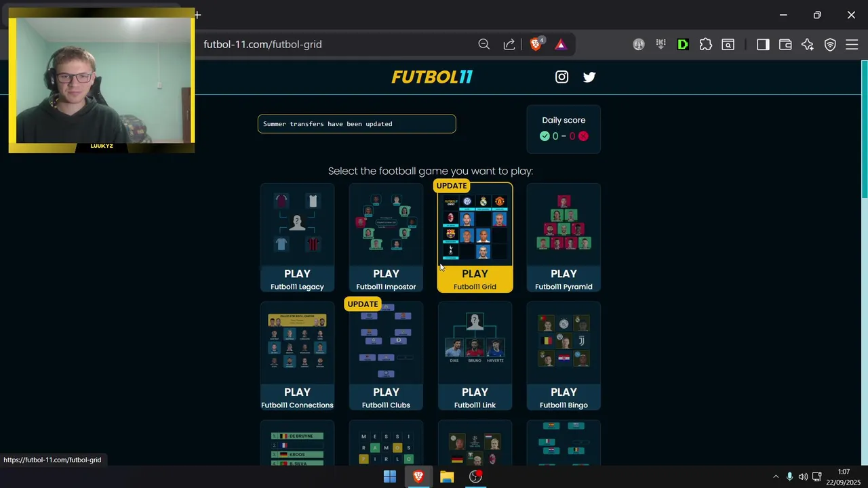Play Futbol11 Impostor game

click(x=386, y=238)
